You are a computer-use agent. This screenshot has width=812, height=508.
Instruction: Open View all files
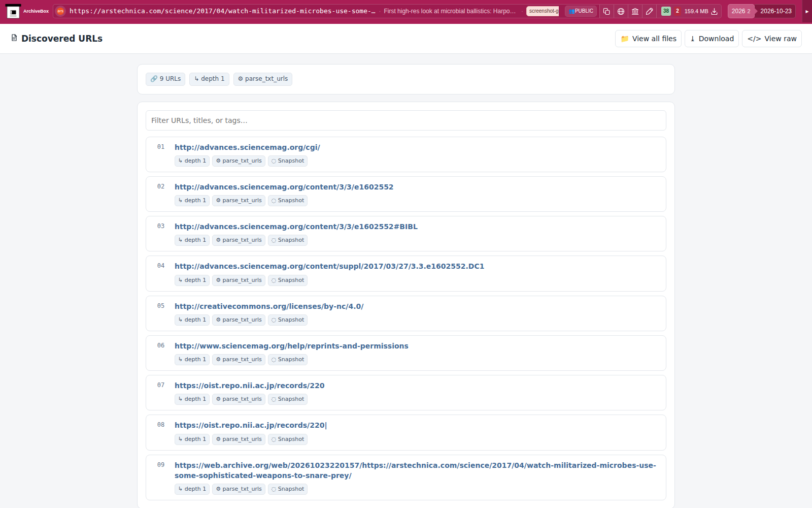(x=648, y=39)
